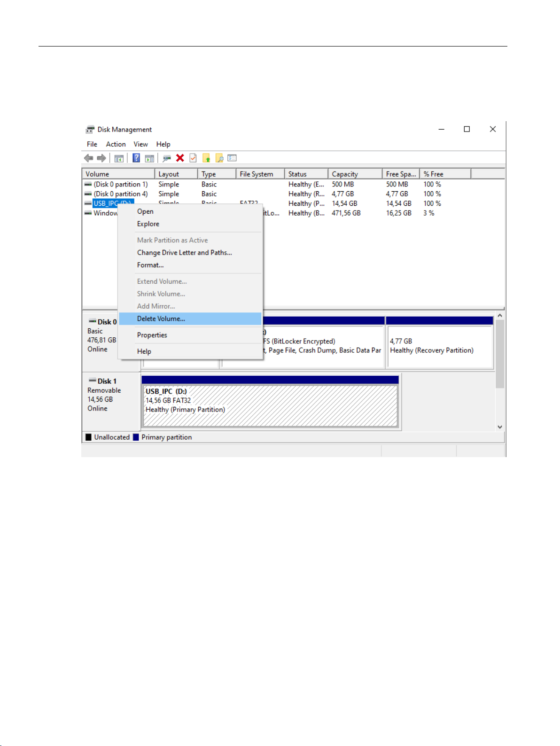Click the 16,25 GB free space cell
Viewport: 560px width, 746px height.
[x=399, y=213]
